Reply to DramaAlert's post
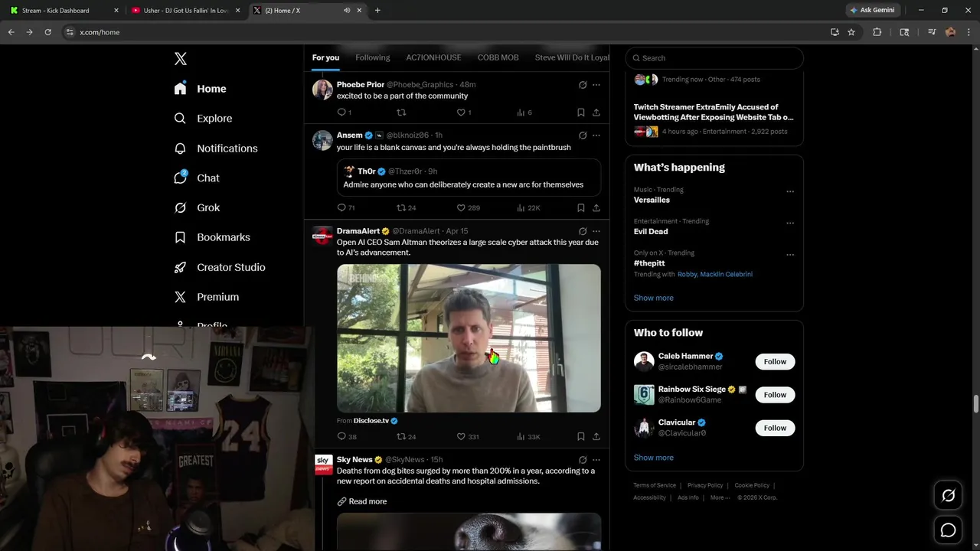The width and height of the screenshot is (980, 551). [x=342, y=436]
